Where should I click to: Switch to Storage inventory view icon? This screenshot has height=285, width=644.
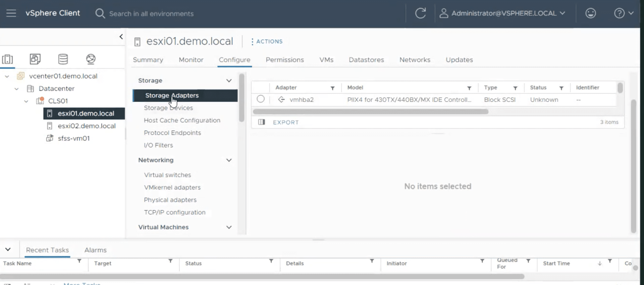63,59
